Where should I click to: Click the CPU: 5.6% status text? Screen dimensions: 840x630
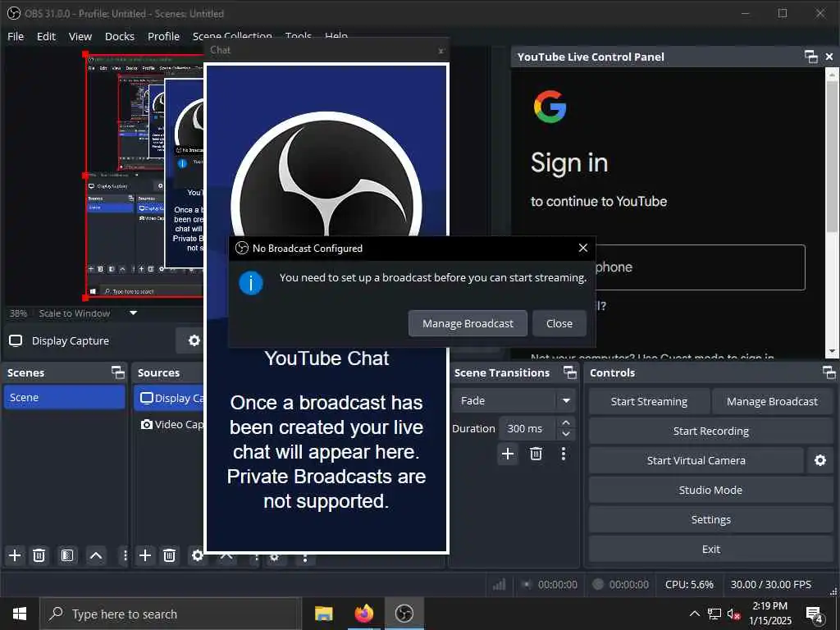(x=689, y=584)
